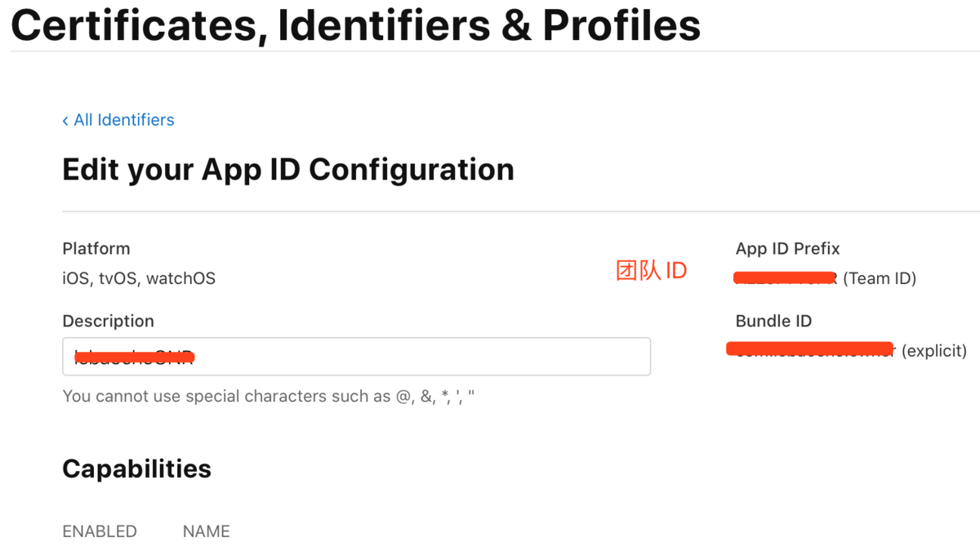Click inside the Description input field
The width and height of the screenshot is (980, 551).
point(356,357)
